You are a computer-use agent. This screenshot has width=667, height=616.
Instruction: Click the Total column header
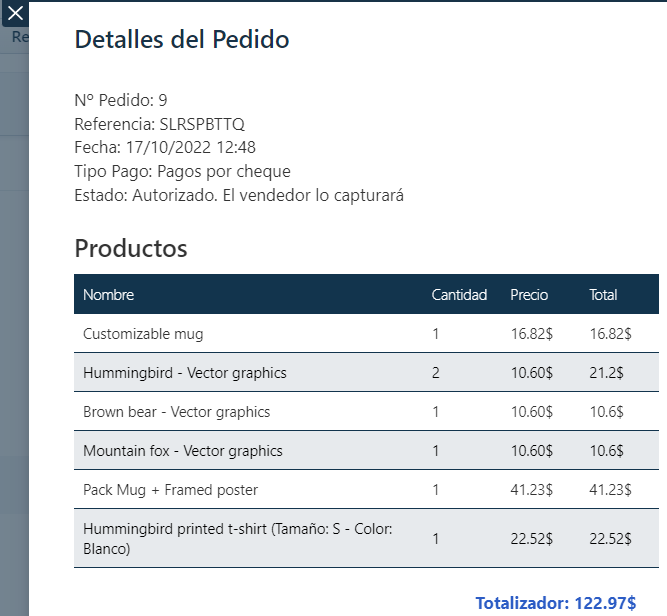click(603, 295)
